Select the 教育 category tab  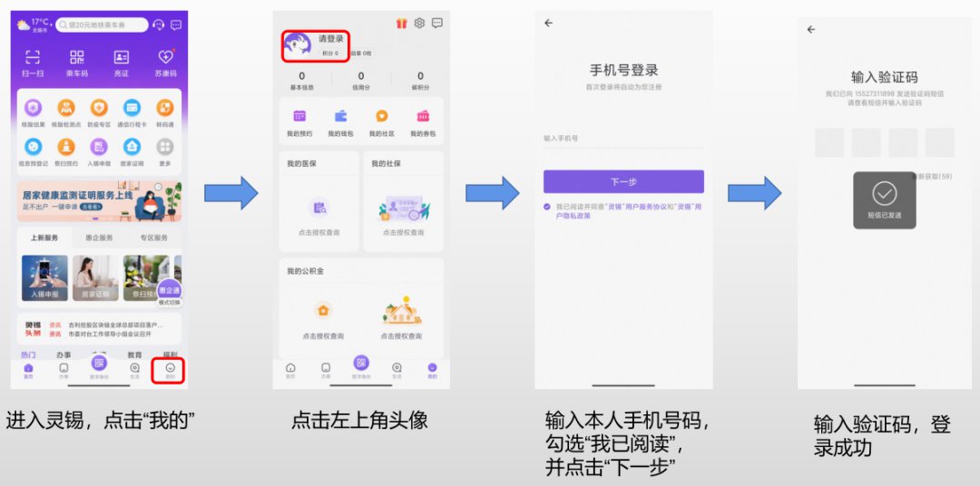click(x=135, y=355)
